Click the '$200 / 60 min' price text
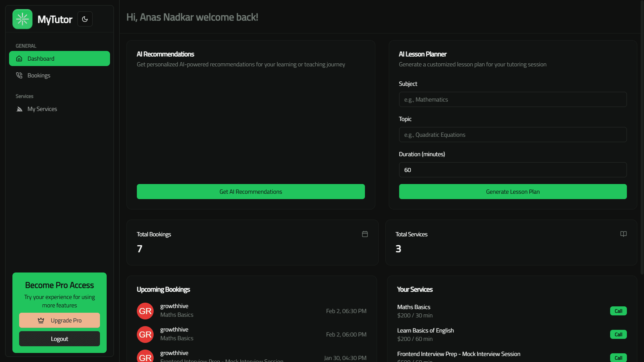Viewport: 644px width, 362px height. (x=415, y=339)
